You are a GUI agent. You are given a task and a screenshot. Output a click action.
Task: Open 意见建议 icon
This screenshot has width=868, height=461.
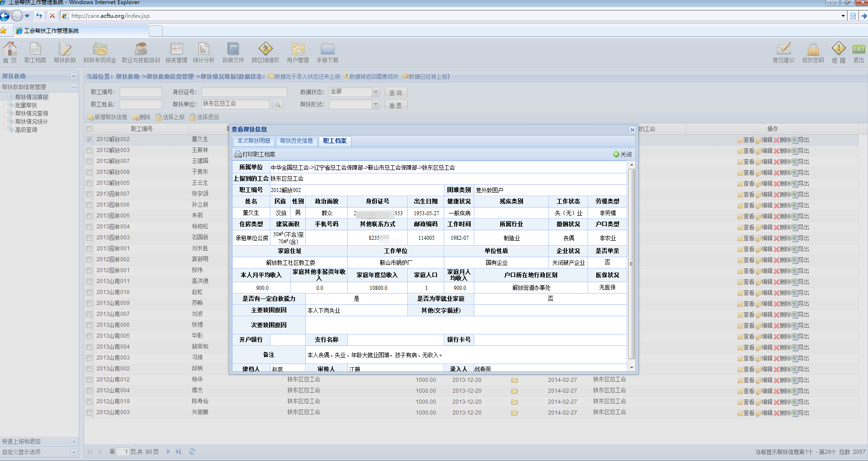783,52
